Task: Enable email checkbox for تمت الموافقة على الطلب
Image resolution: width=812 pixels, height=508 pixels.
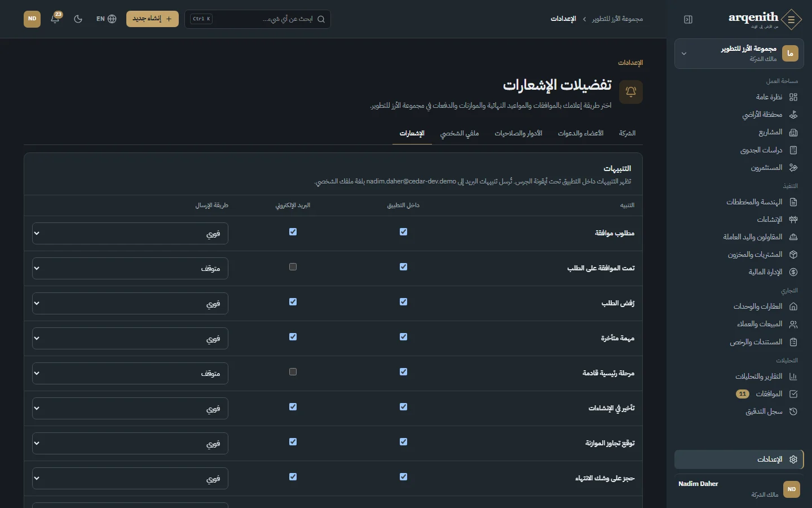Action: [x=293, y=267]
